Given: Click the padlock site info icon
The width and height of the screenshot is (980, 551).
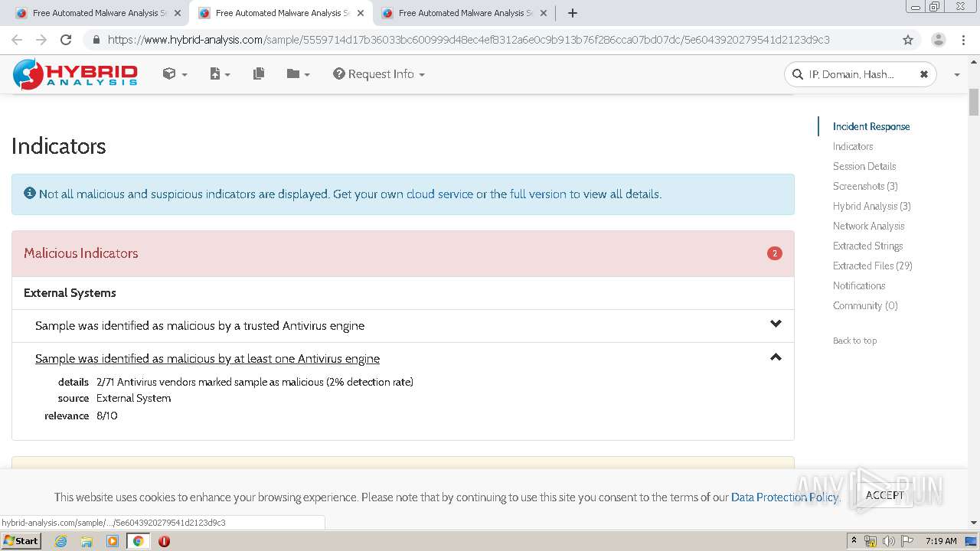Looking at the screenshot, I should click(x=96, y=40).
